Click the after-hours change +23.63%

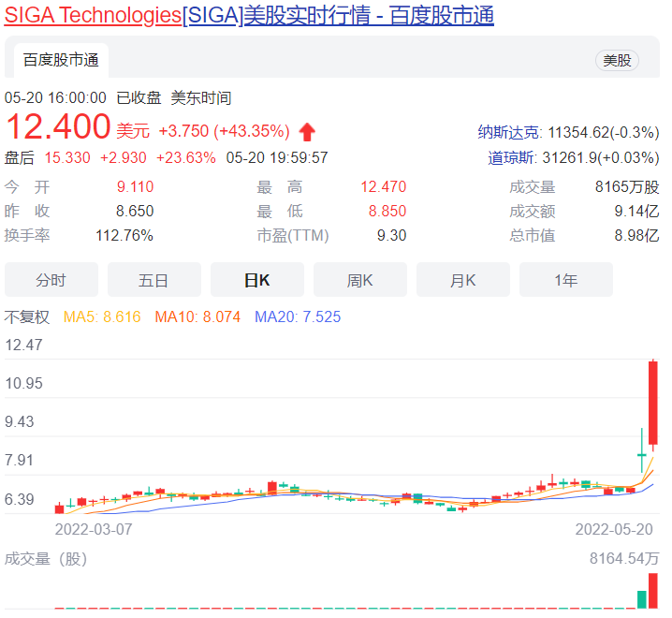click(x=186, y=157)
